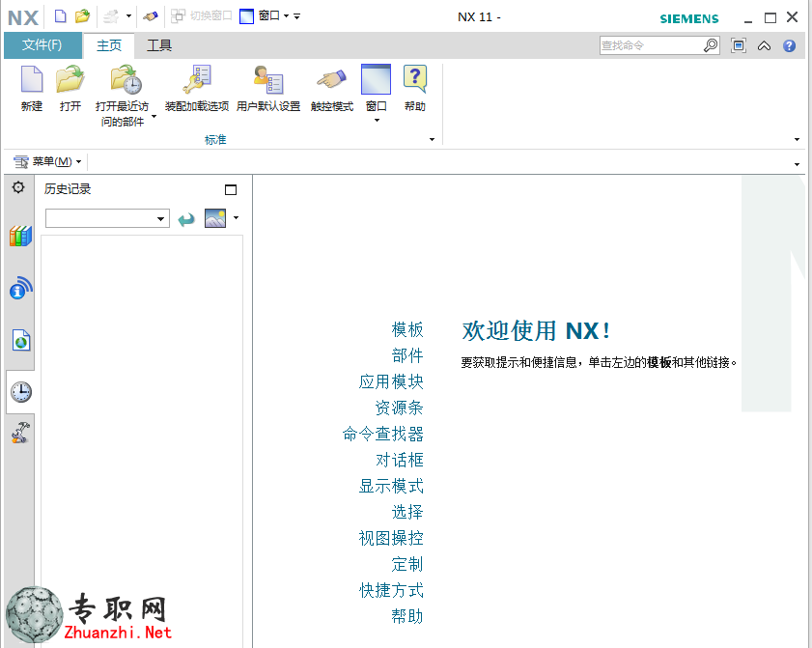The image size is (812, 648).
Task: Select the History clock sidebar tab
Action: 20,391
